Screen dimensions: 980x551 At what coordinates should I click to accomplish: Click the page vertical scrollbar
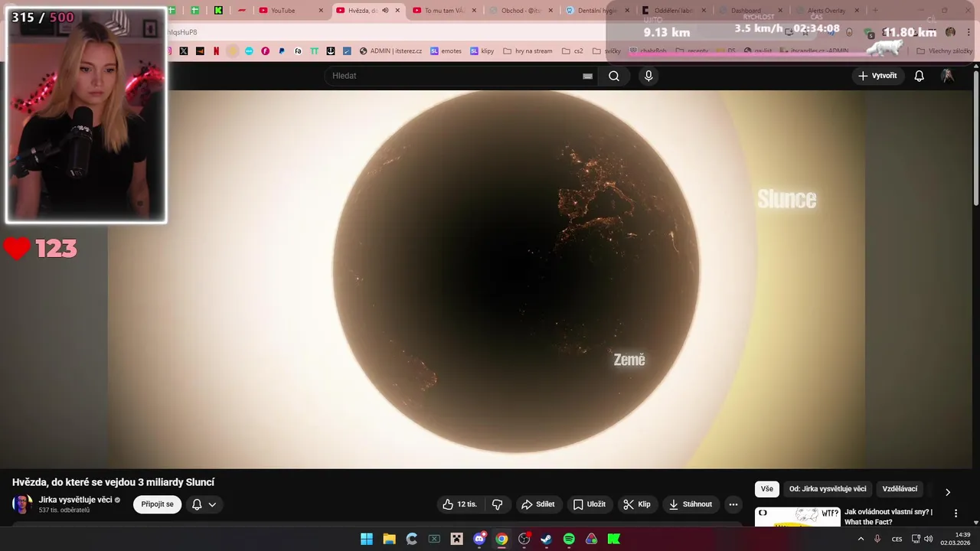point(975,138)
